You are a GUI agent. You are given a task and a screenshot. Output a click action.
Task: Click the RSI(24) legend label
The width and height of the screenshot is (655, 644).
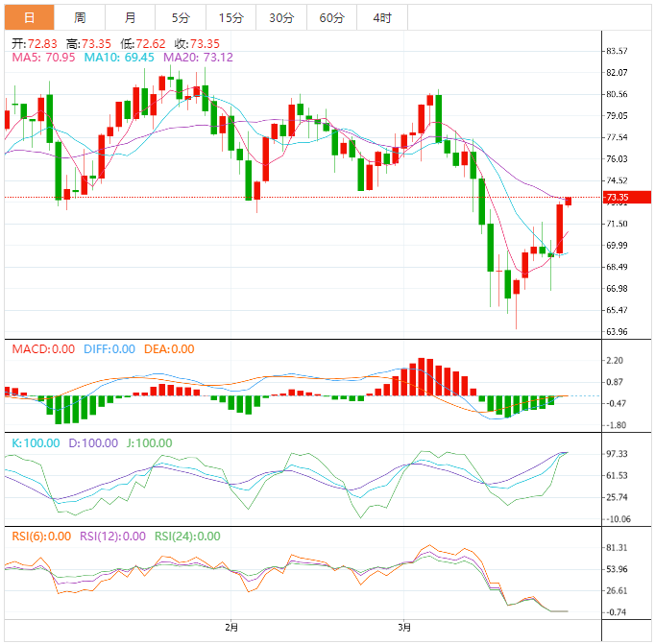tap(187, 537)
